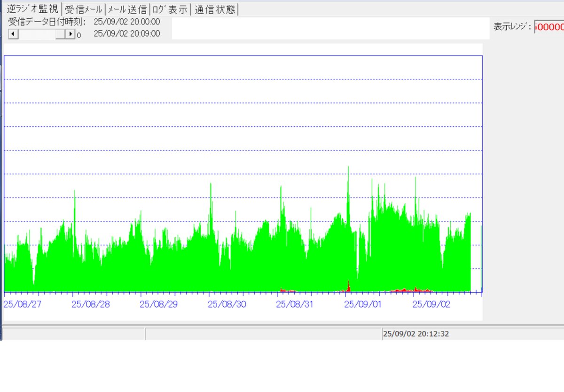Click the 25/08/28 axis date label
The height and width of the screenshot is (392, 564).
(91, 304)
